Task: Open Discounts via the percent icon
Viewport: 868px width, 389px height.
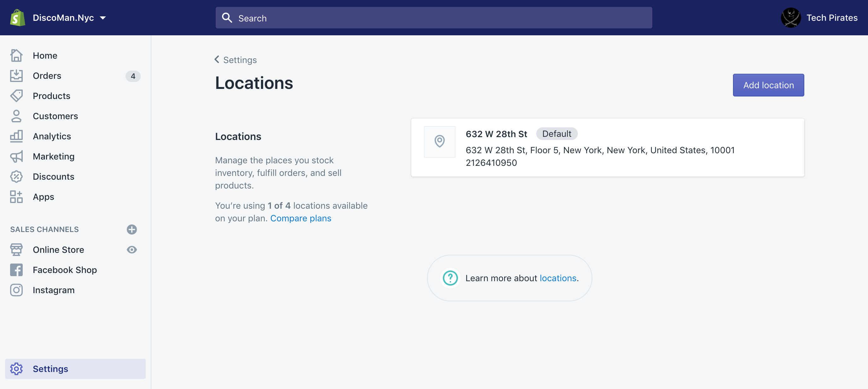Action: click(16, 177)
